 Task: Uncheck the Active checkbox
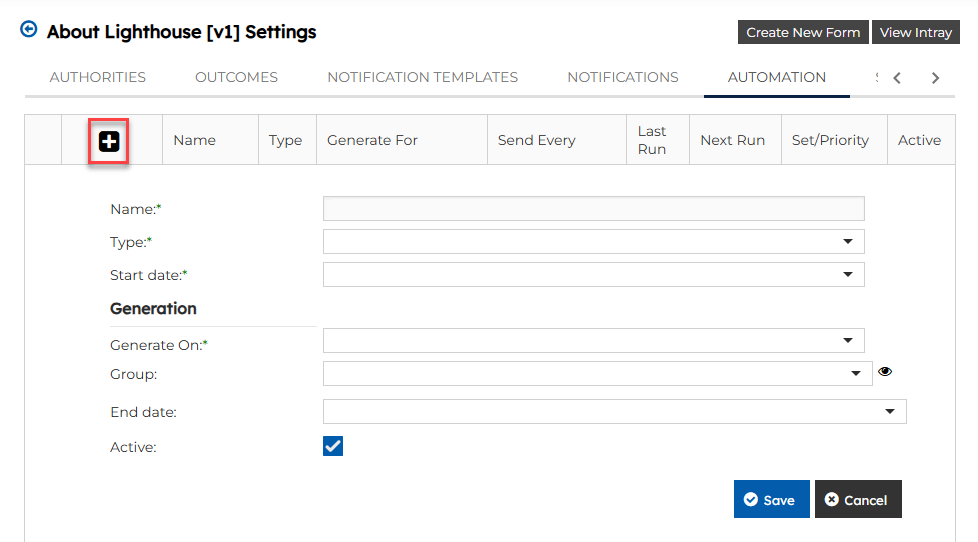point(333,446)
